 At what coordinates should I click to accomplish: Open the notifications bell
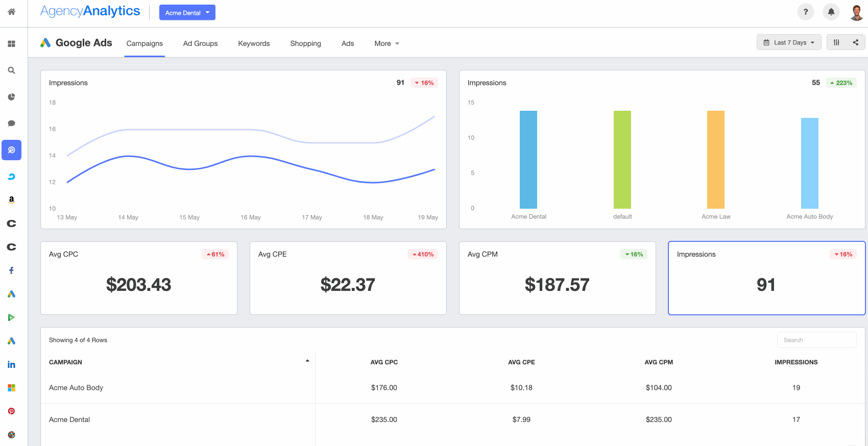(x=831, y=12)
